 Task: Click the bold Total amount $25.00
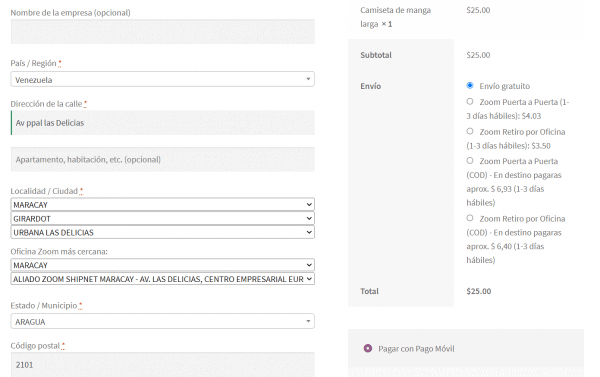[x=479, y=291]
